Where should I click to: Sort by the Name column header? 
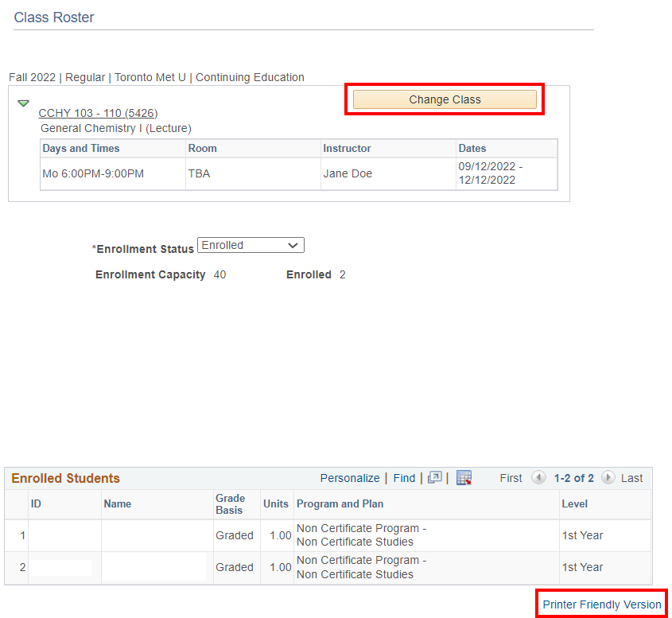[x=118, y=503]
